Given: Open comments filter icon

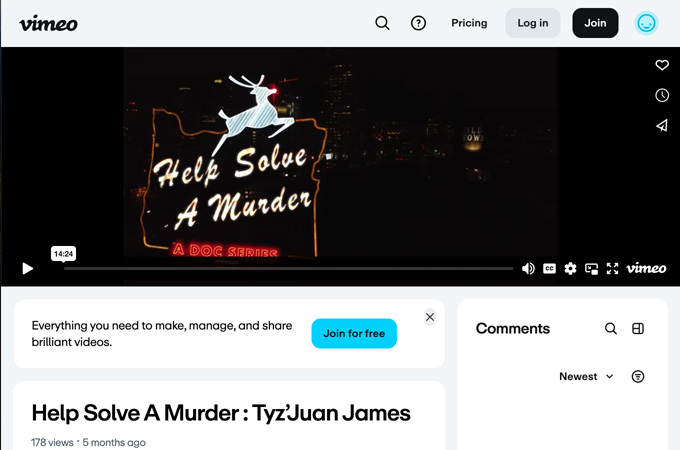Looking at the screenshot, I should pyautogui.click(x=638, y=376).
